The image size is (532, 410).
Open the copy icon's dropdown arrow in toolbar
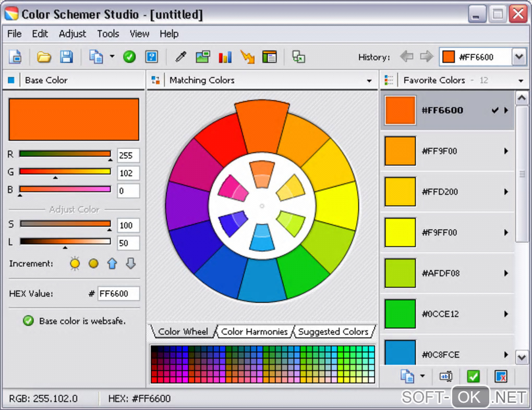pyautogui.click(x=112, y=56)
